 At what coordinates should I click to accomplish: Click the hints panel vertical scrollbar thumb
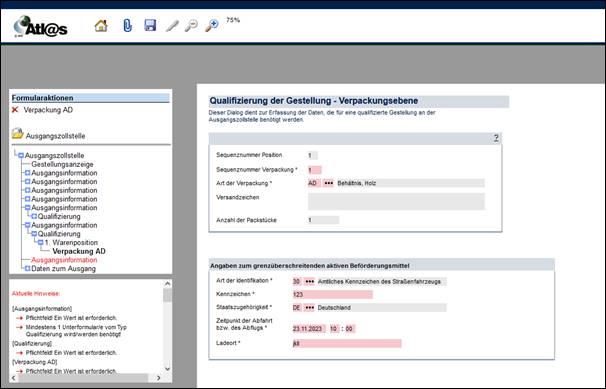pyautogui.click(x=167, y=295)
